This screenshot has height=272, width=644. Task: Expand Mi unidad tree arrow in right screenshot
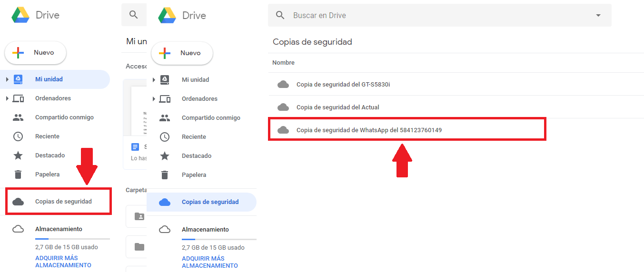point(154,80)
